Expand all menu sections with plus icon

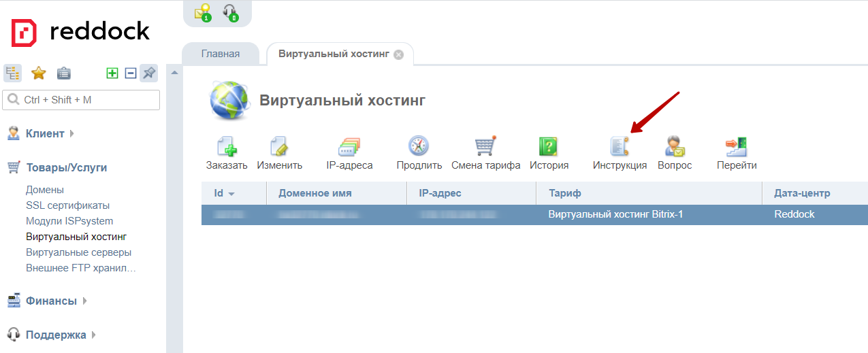[112, 73]
